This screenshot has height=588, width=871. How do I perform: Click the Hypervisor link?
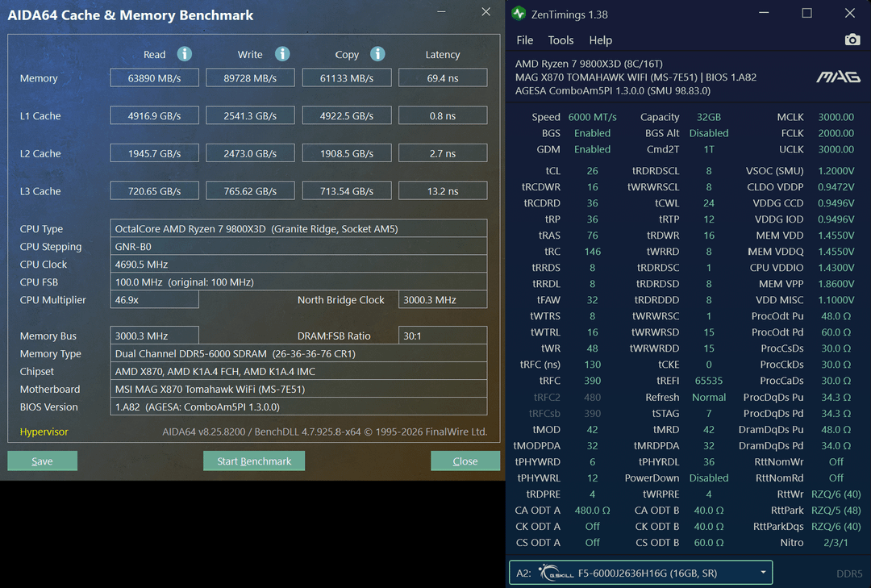44,432
